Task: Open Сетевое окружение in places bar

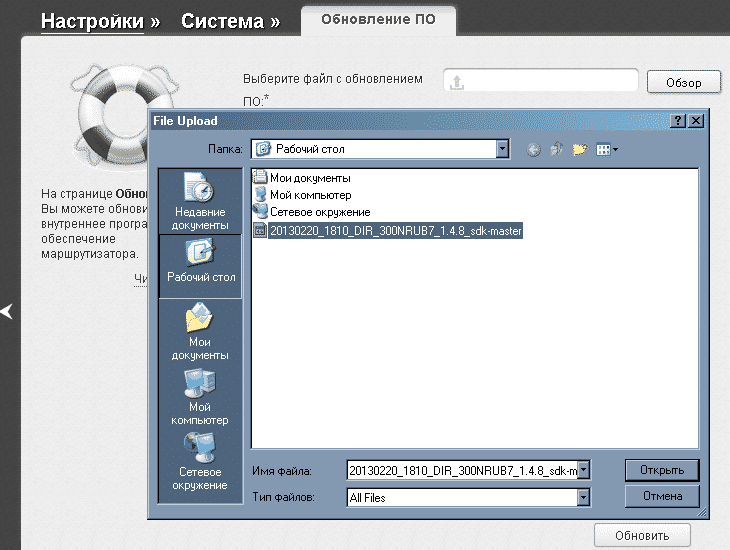Action: (200, 461)
